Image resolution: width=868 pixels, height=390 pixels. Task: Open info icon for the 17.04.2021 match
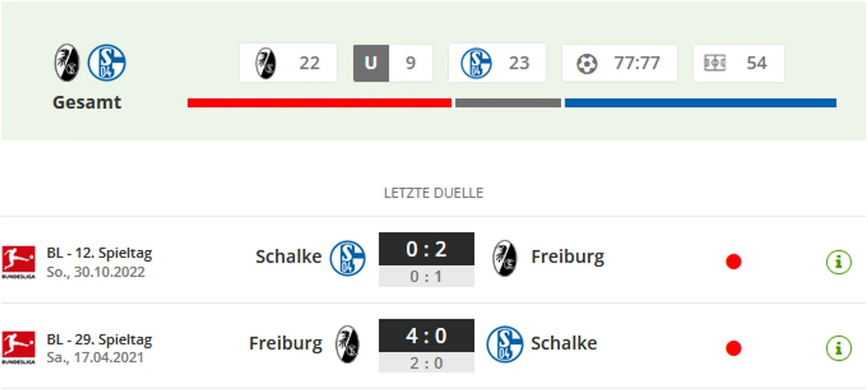(x=838, y=348)
